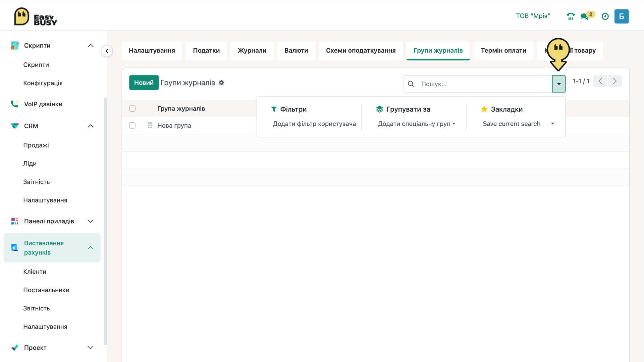Click the 1-1 / 1 pager counter
This screenshot has height=362, width=644.
coord(581,81)
